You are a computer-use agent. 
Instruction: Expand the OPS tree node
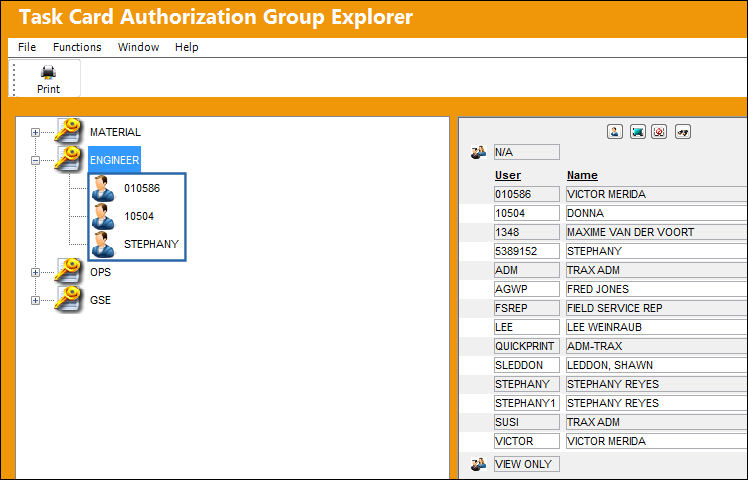coord(35,272)
